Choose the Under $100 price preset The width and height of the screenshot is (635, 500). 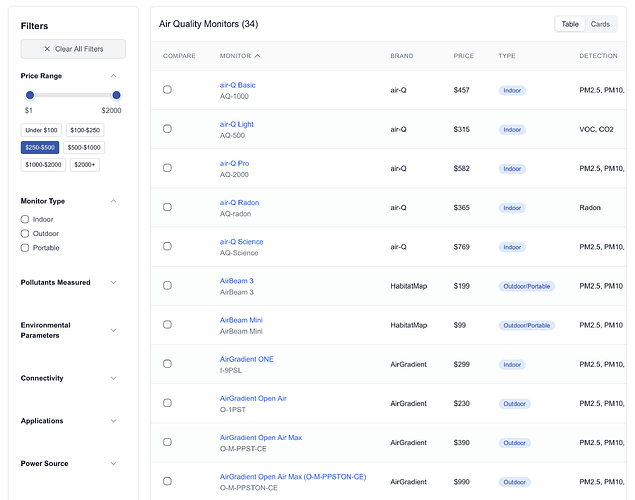(x=41, y=130)
